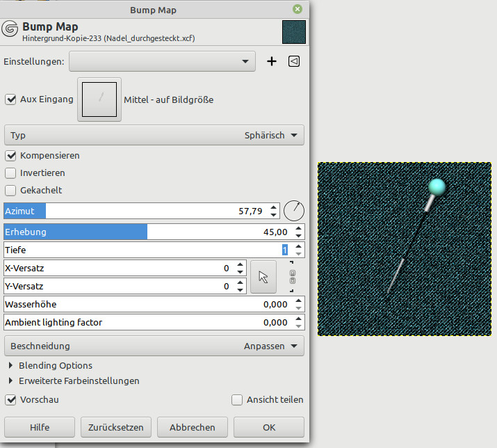The width and height of the screenshot is (497, 448).
Task: Uncheck the Kompensieren option
Action: (10, 156)
